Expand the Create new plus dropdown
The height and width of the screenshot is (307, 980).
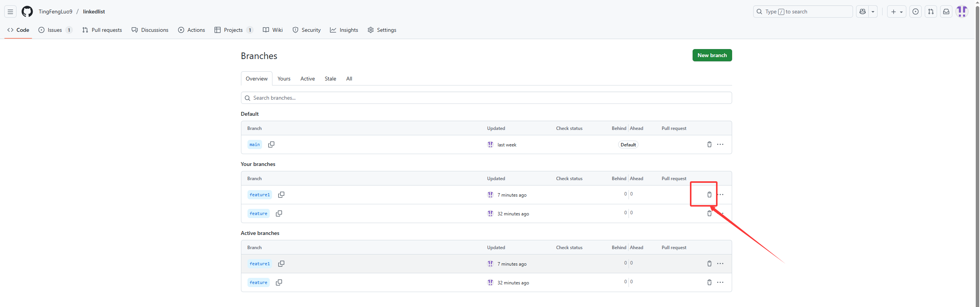[897, 11]
